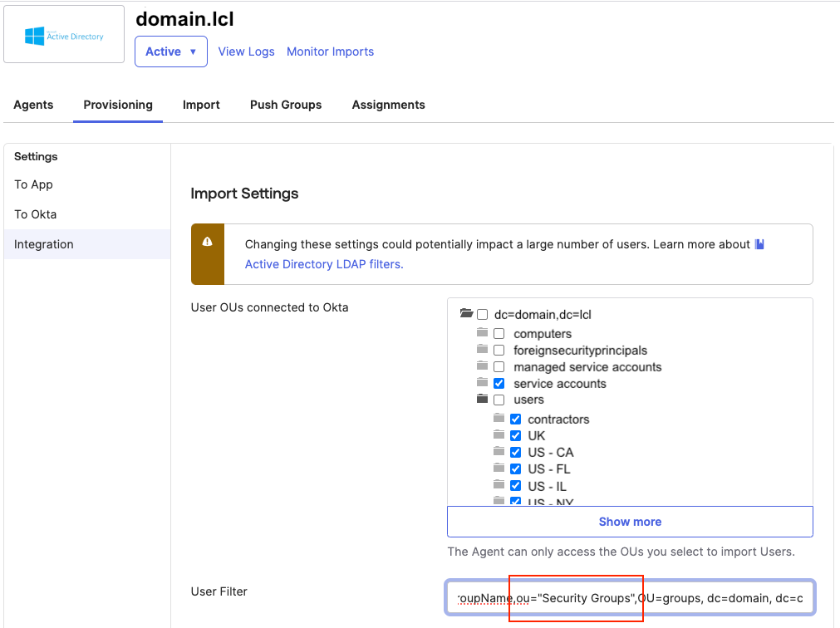Image resolution: width=840 pixels, height=628 pixels.
Task: Uncheck the UK checkbox
Action: pyautogui.click(x=515, y=435)
